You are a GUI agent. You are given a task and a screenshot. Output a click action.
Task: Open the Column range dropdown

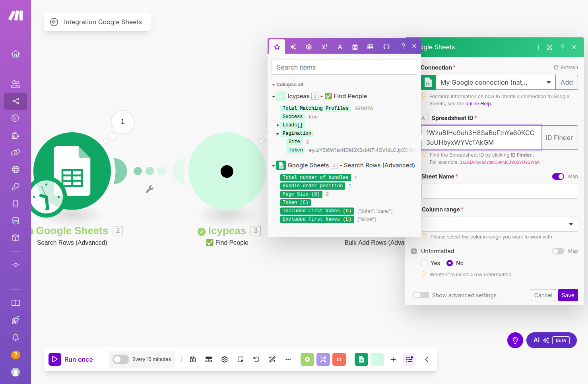coord(500,224)
